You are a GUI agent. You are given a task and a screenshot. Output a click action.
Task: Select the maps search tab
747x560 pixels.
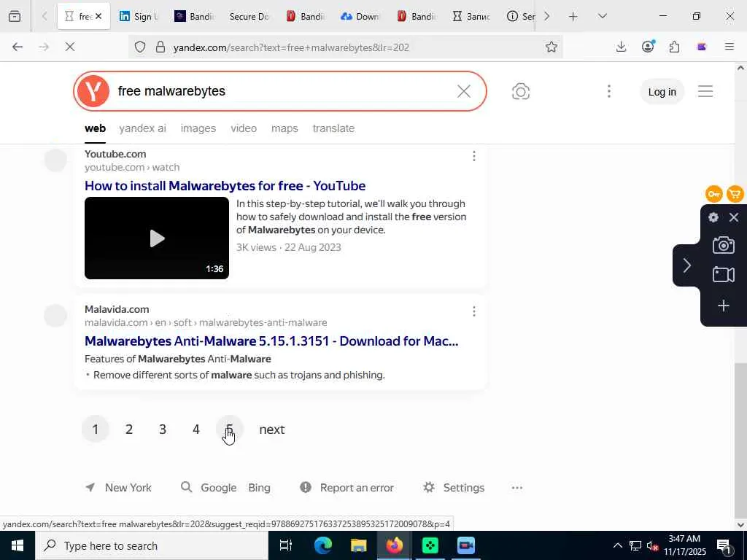[285, 128]
